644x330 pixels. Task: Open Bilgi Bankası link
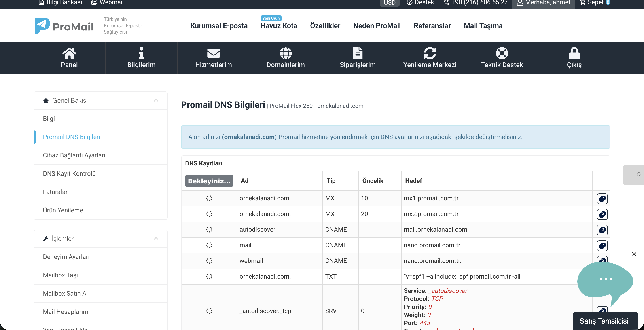coord(60,2)
